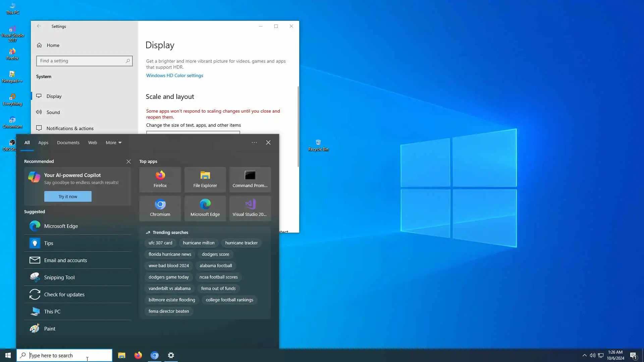Open Windows HD Color settings link
The height and width of the screenshot is (362, 644).
pos(174,75)
